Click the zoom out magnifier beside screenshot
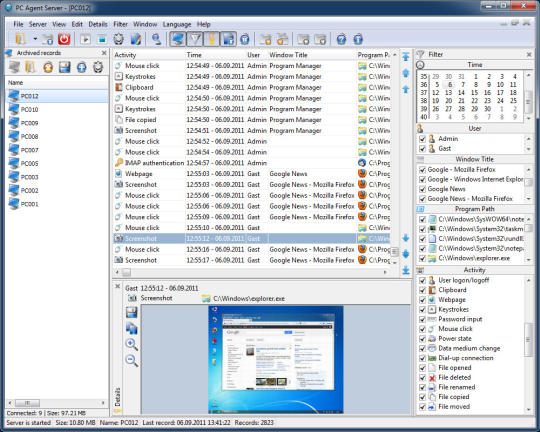The height and width of the screenshot is (432, 540). (132, 360)
